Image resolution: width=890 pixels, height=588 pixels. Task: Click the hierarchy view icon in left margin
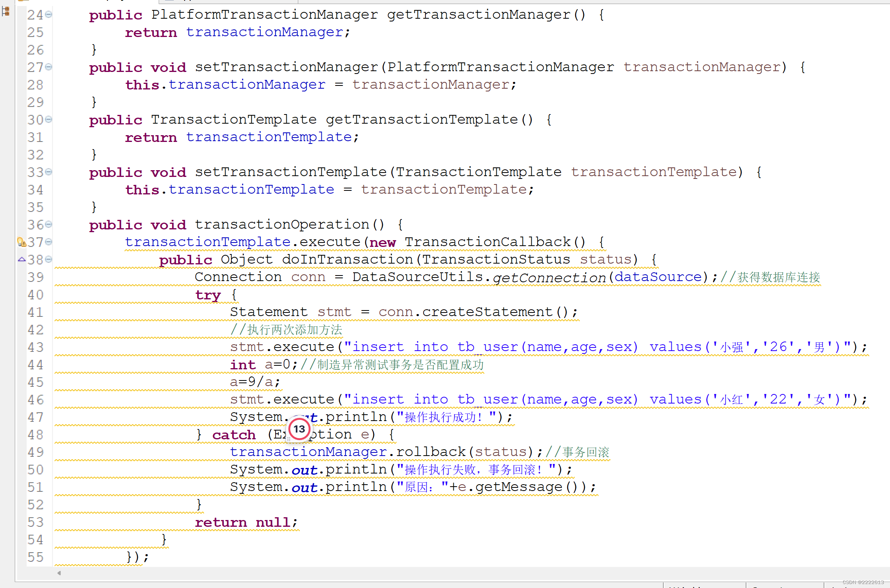pyautogui.click(x=6, y=11)
